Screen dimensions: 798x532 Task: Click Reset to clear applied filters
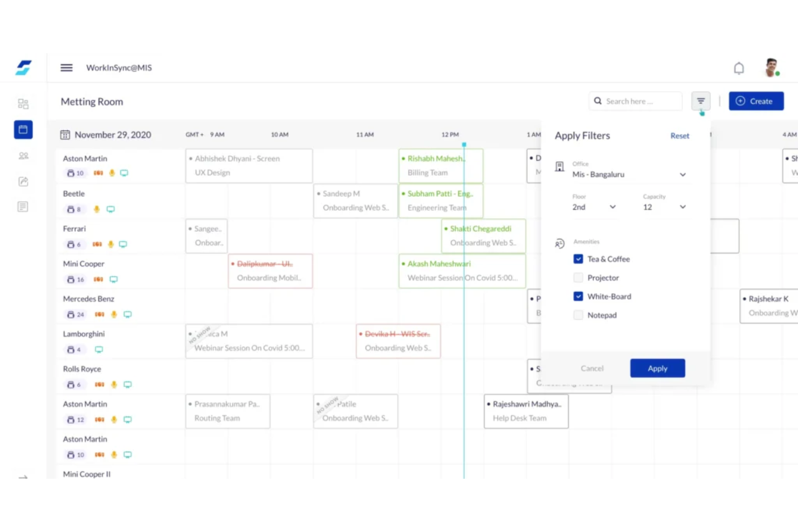679,135
